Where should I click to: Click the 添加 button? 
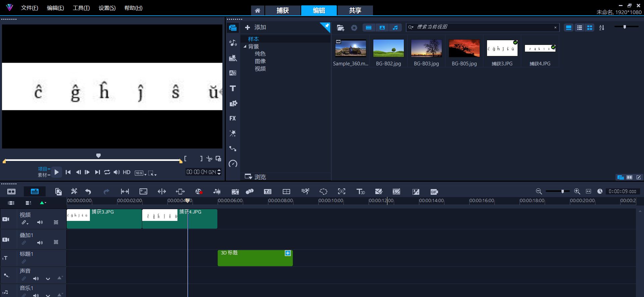(x=256, y=27)
